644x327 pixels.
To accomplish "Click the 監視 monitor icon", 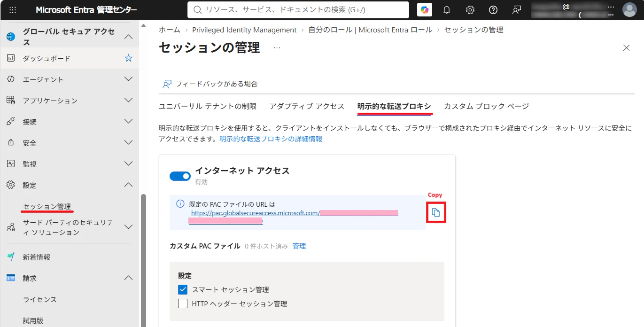I will pyautogui.click(x=11, y=164).
